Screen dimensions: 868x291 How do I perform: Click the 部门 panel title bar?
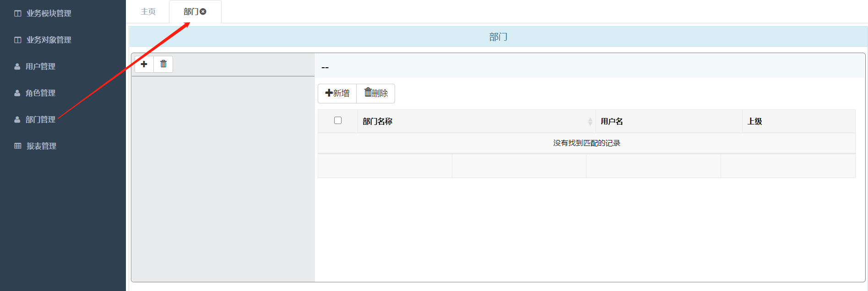[x=498, y=37]
